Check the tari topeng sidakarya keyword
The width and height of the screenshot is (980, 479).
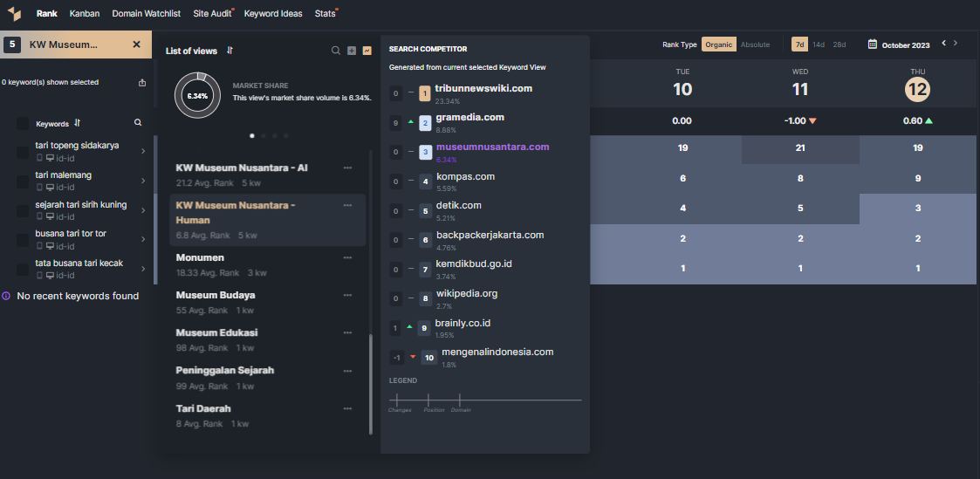coord(23,152)
